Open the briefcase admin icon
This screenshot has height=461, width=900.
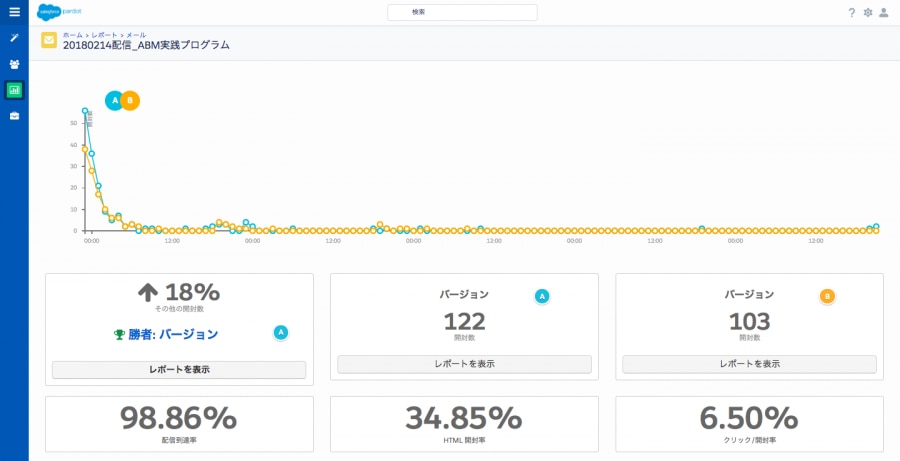pos(14,116)
